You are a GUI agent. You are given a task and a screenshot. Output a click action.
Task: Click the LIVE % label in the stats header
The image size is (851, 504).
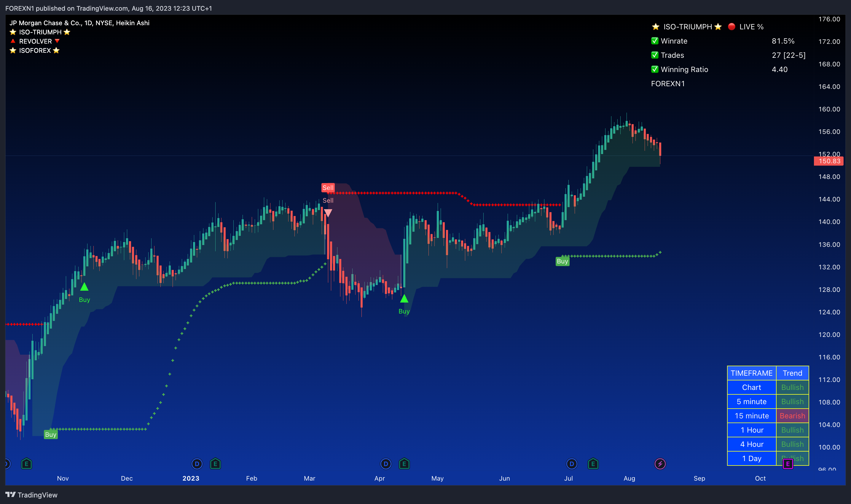tap(751, 26)
